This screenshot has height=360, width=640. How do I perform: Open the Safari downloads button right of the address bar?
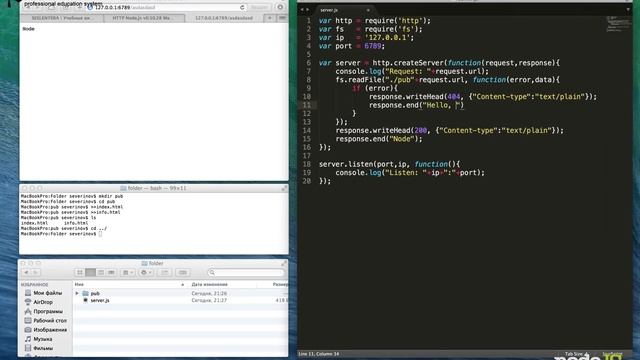click(280, 7)
